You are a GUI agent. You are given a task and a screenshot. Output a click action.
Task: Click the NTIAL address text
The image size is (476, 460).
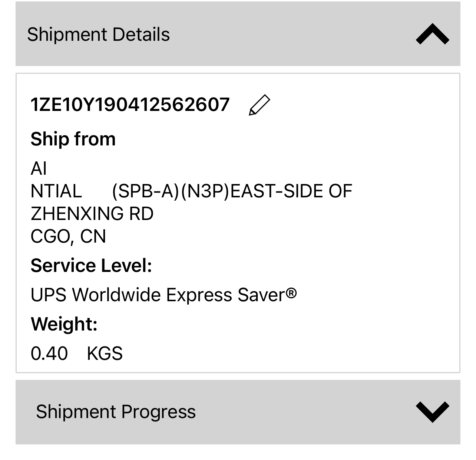[56, 191]
